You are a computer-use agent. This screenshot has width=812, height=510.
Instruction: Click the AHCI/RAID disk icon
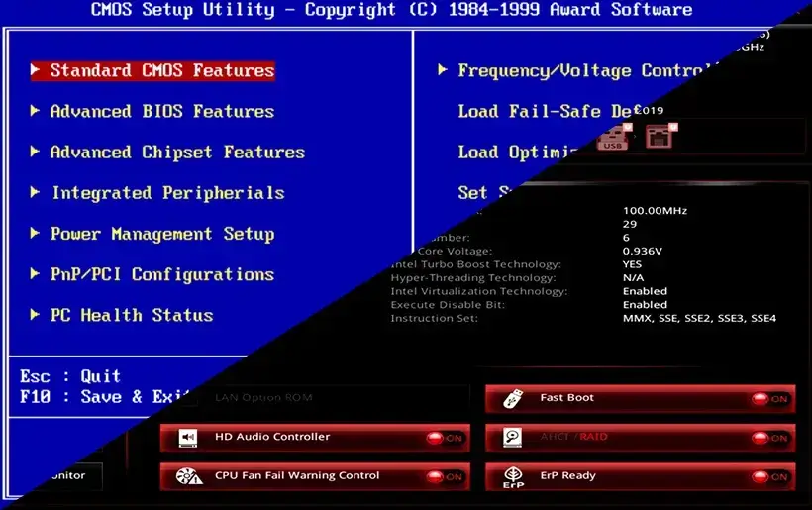click(512, 438)
